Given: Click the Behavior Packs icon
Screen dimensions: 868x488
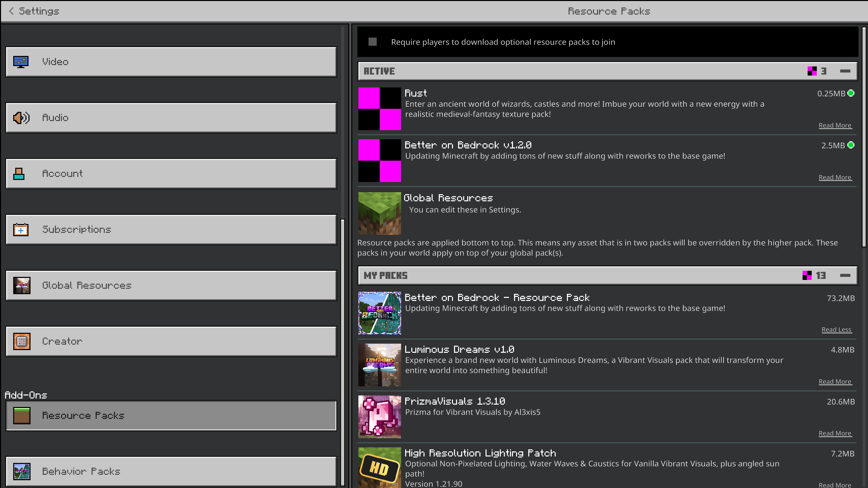Looking at the screenshot, I should pyautogui.click(x=22, y=471).
